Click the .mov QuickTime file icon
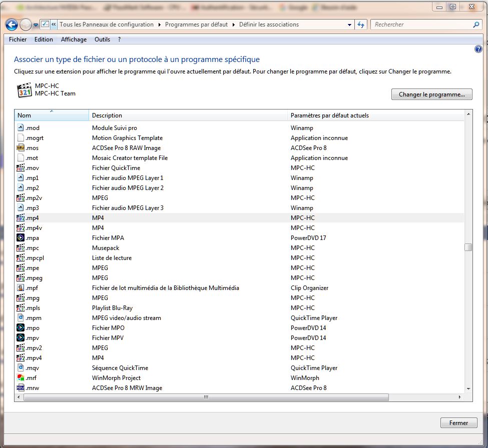This screenshot has width=488, height=448. click(21, 168)
